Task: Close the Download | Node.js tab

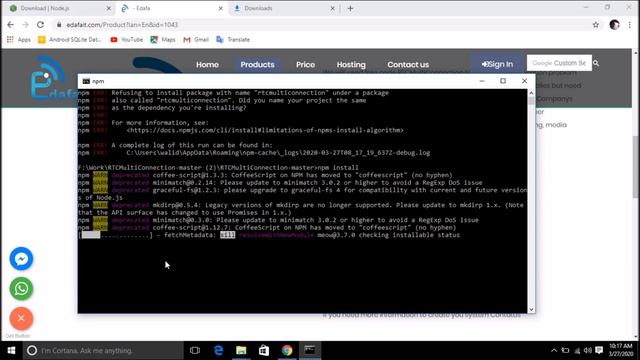Action: [109, 8]
